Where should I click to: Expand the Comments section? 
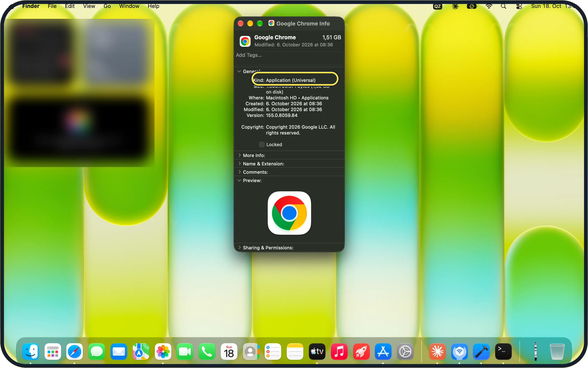point(240,172)
